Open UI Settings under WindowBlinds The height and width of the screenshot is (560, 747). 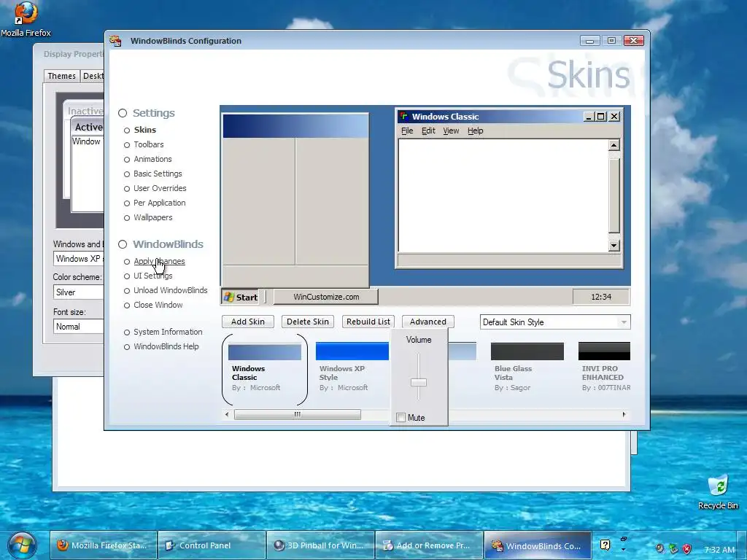[153, 276]
